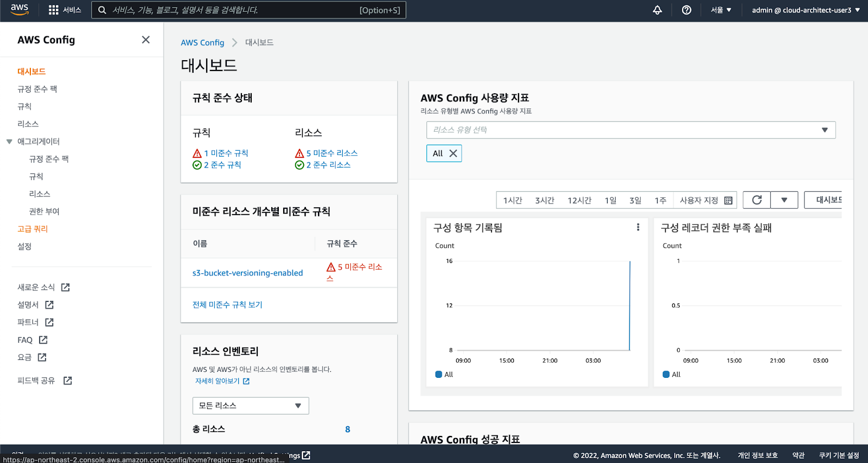
Task: Close the AWS Config side navigation panel
Action: tap(145, 40)
